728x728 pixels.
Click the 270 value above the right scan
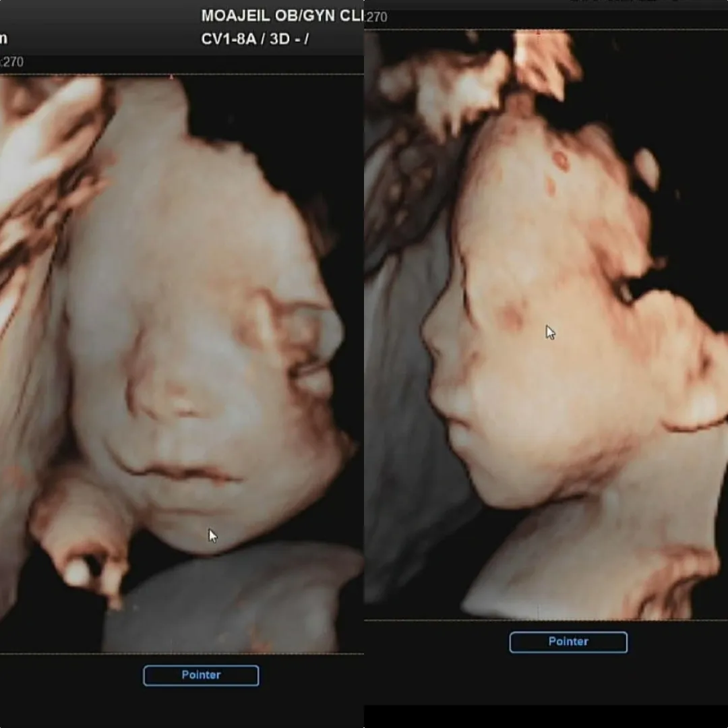(x=377, y=17)
